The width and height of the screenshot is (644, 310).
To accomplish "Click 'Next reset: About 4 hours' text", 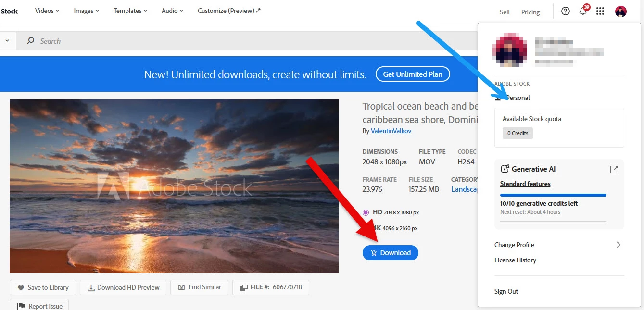I will click(530, 212).
